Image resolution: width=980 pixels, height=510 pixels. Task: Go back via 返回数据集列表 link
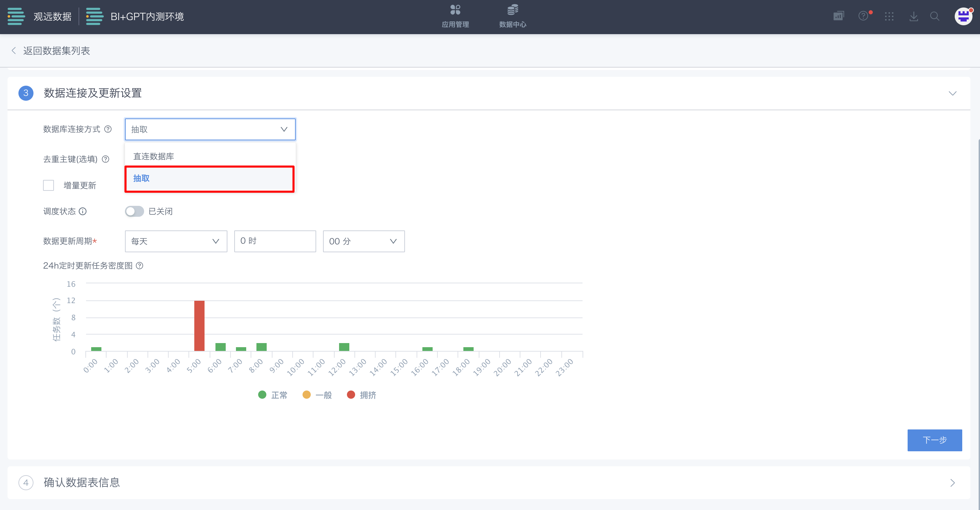[x=56, y=51]
